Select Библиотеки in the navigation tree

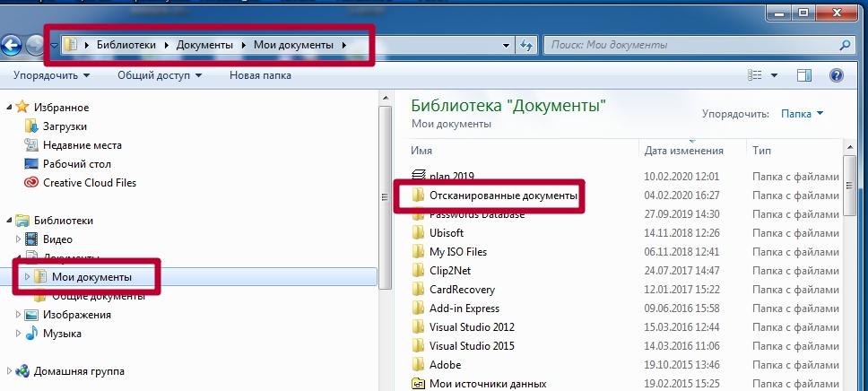(x=63, y=221)
